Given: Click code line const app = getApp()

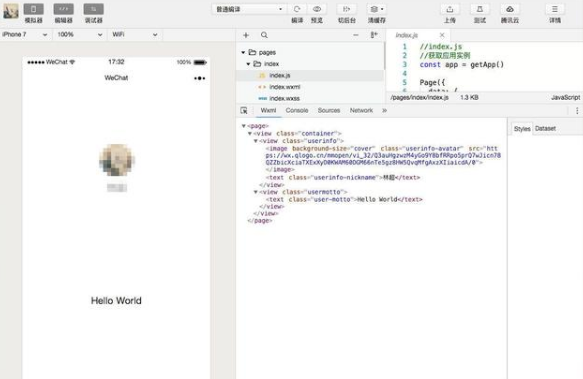Looking at the screenshot, I should coord(461,65).
